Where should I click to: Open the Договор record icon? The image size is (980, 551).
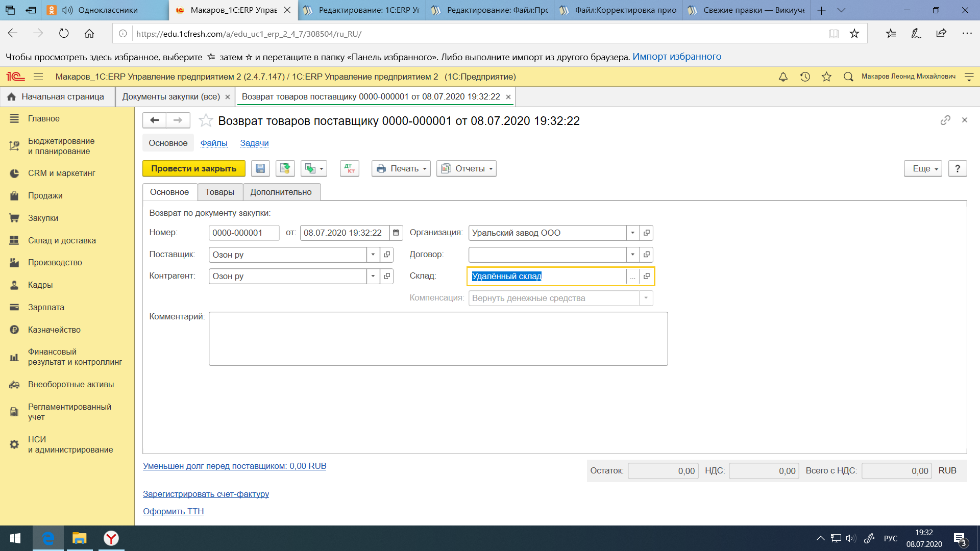click(647, 255)
